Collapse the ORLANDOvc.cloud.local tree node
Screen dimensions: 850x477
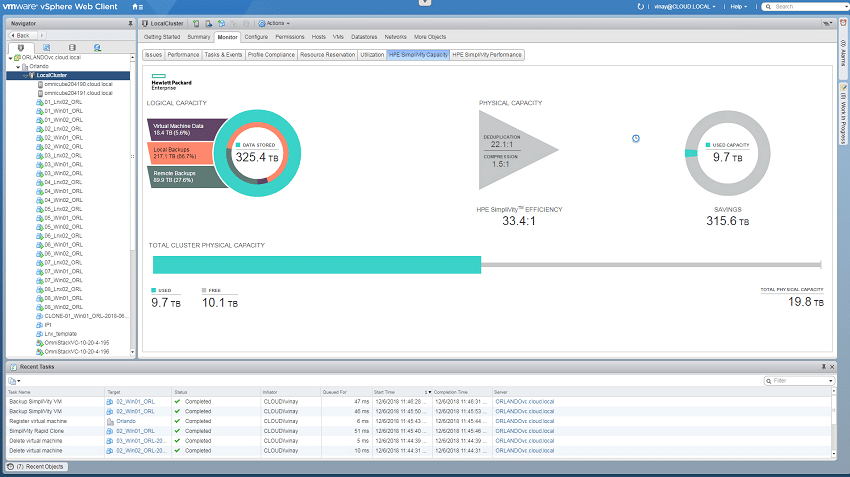(10, 57)
